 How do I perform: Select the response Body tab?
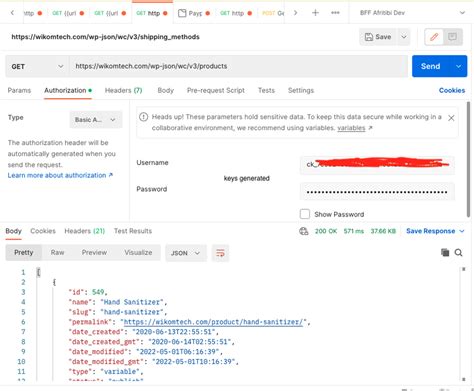[13, 231]
